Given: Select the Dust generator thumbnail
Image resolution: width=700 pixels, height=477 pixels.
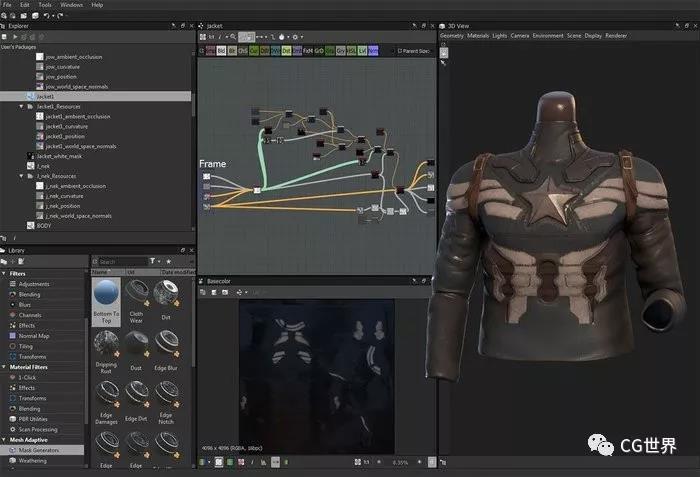Looking at the screenshot, I should [136, 351].
